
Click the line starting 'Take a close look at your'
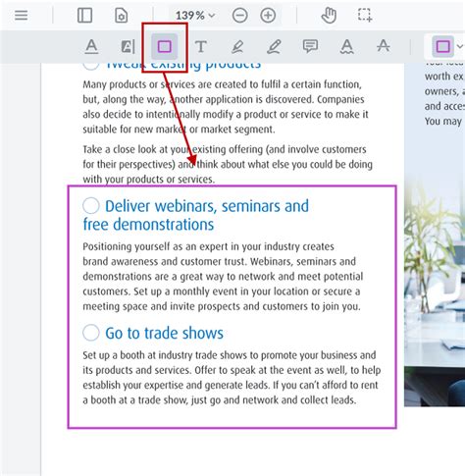click(225, 149)
